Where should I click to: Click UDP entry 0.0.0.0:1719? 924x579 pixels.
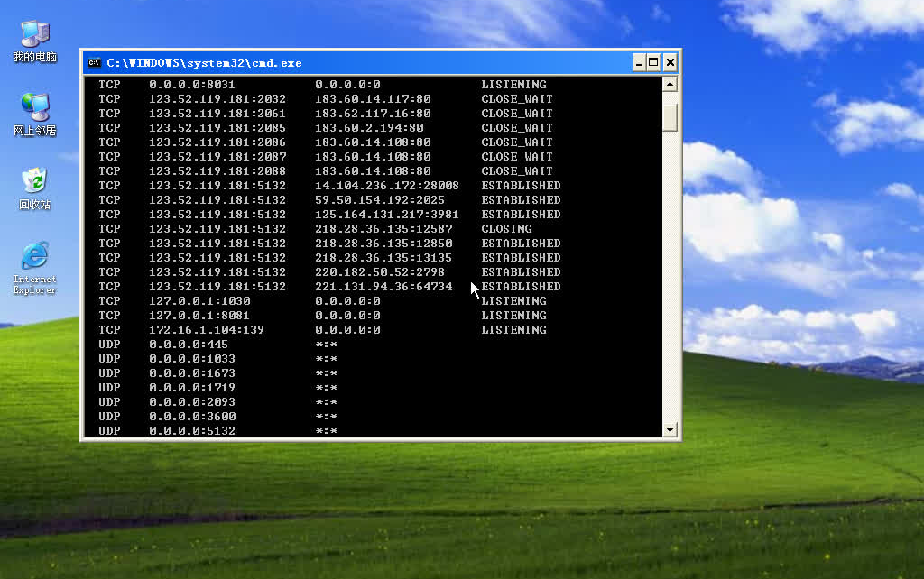pos(192,388)
